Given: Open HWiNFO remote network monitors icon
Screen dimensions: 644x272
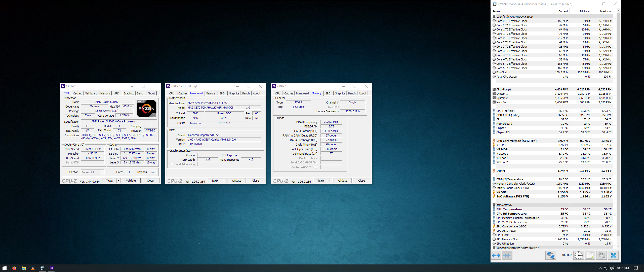Looking at the screenshot, I should (550, 255).
